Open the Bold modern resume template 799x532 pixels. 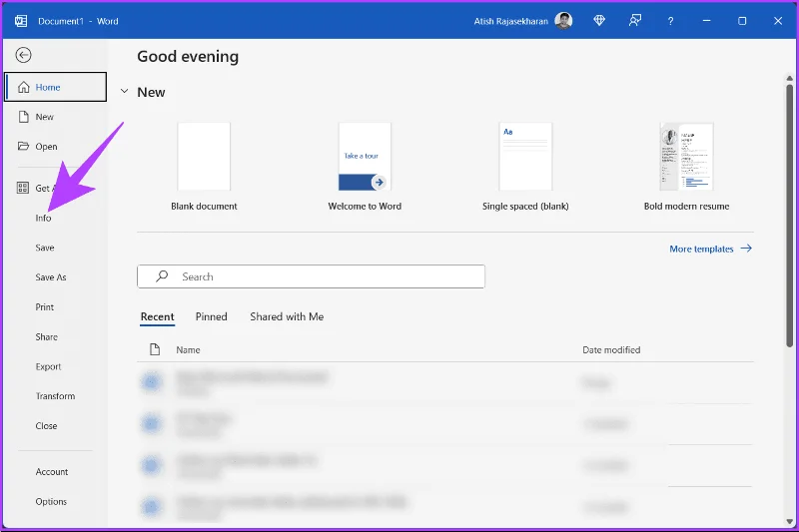coord(686,157)
